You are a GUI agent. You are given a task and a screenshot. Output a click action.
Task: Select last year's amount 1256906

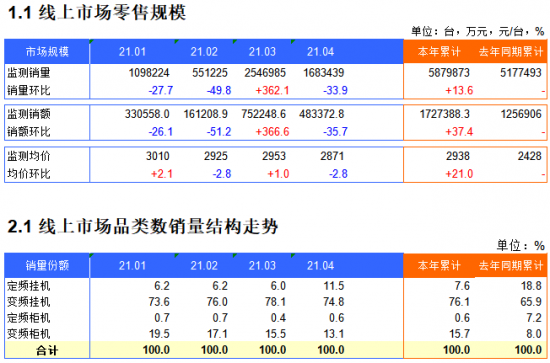point(521,114)
